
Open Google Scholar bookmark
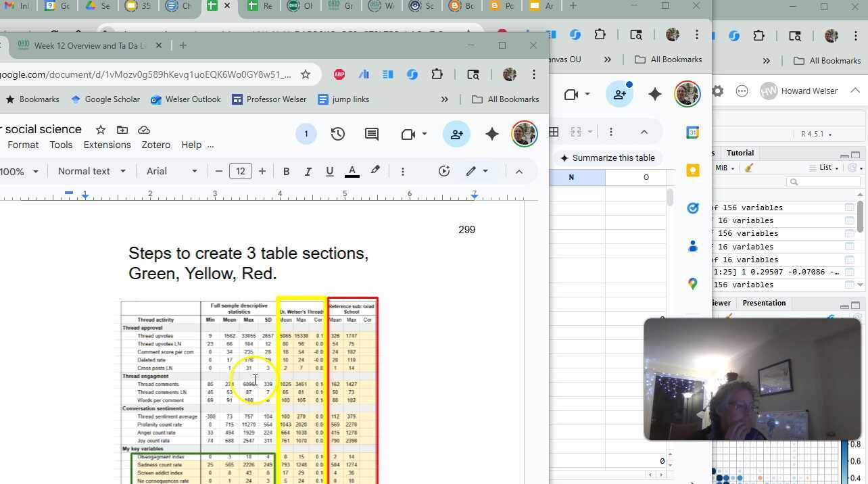click(x=105, y=99)
